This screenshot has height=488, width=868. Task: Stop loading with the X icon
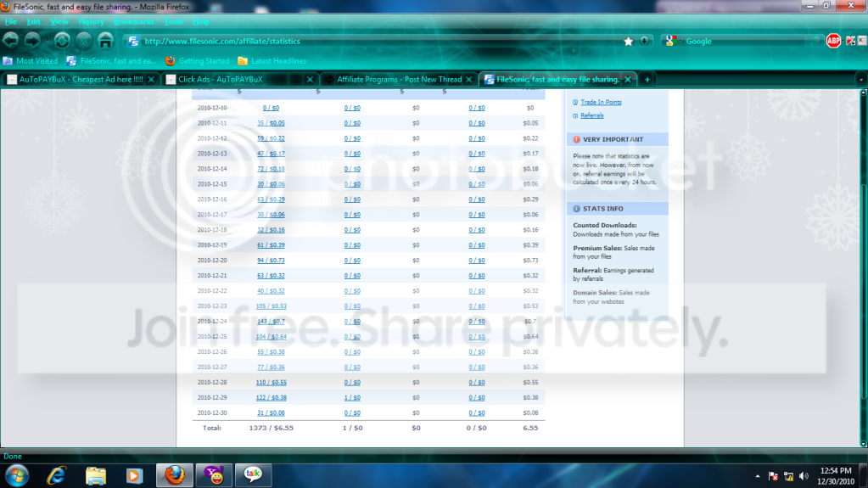click(84, 41)
